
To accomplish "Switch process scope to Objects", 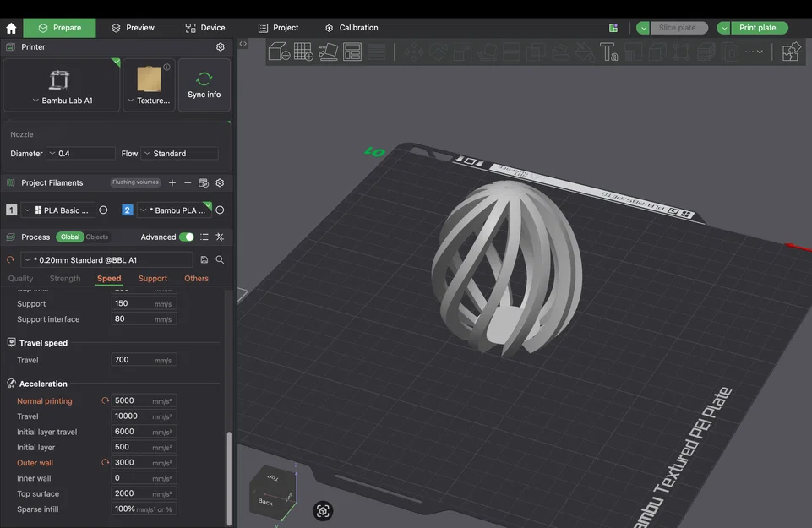I will click(97, 237).
